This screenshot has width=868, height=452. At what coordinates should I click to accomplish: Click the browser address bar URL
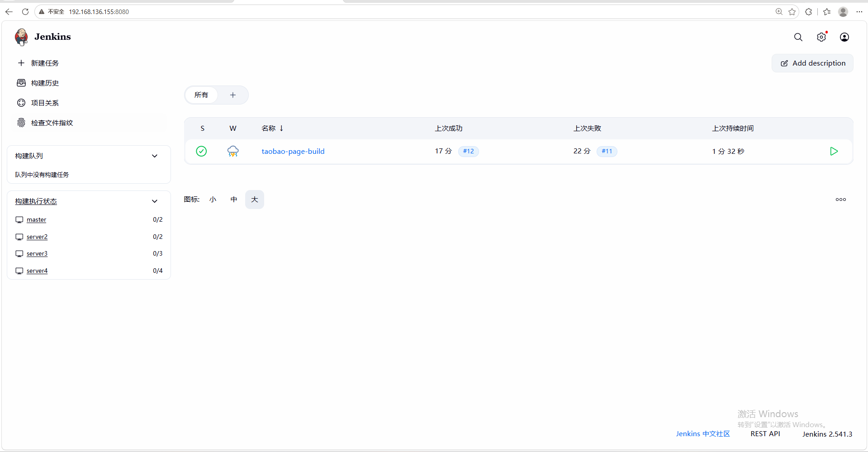tap(99, 12)
